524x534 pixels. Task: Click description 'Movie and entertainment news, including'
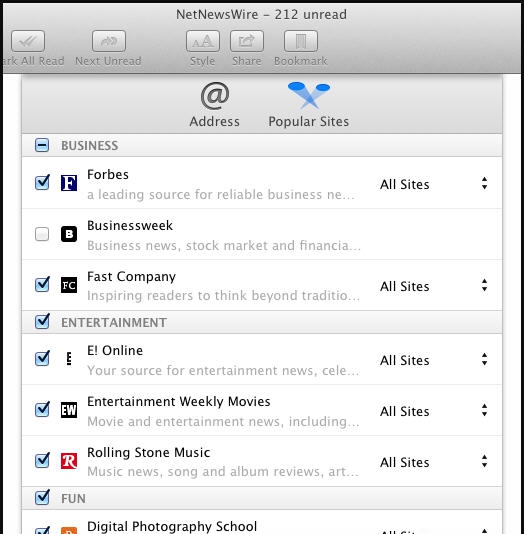(223, 422)
